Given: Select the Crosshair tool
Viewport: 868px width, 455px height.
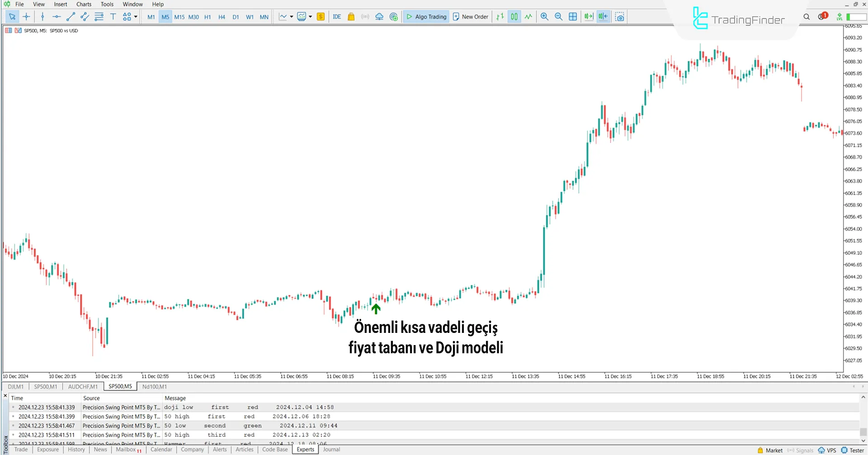Looking at the screenshot, I should (26, 17).
